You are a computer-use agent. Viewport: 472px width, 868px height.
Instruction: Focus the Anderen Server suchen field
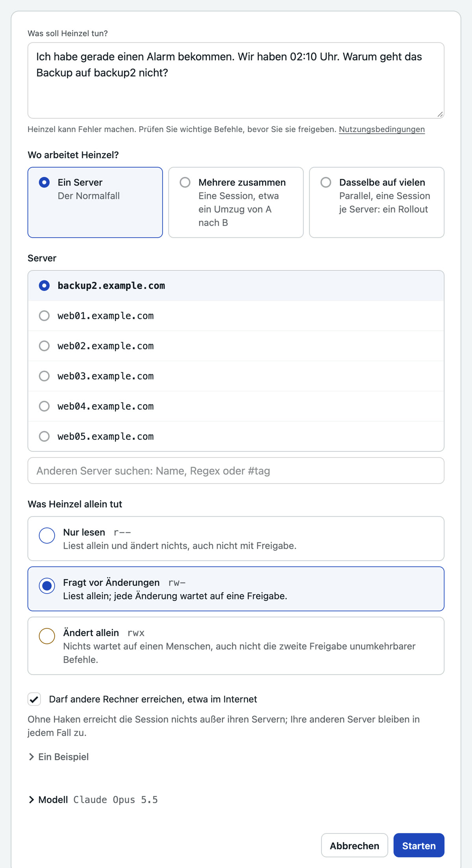(236, 471)
